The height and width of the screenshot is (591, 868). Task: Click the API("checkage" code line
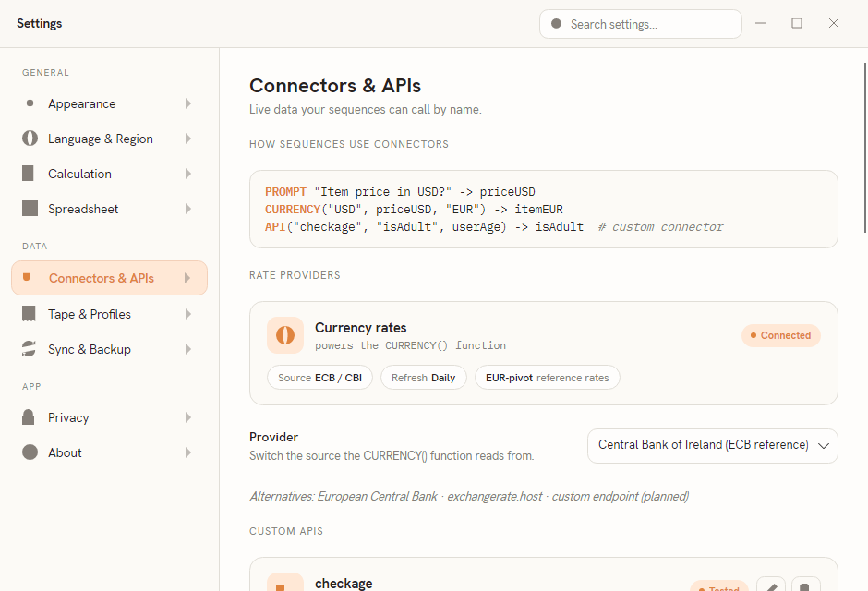(494, 227)
